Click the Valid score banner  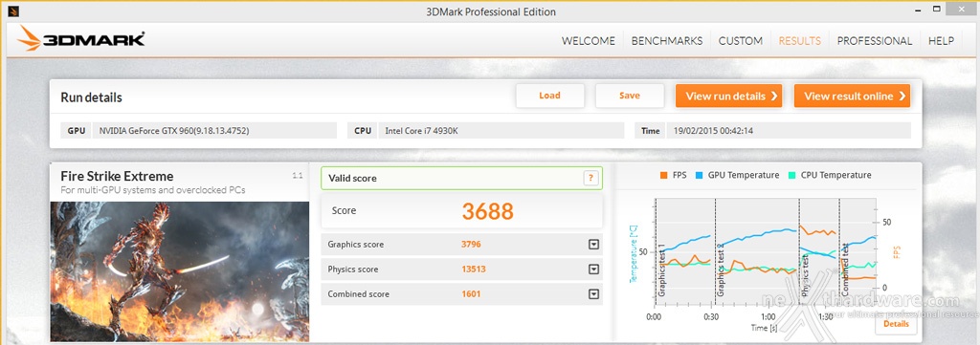462,179
